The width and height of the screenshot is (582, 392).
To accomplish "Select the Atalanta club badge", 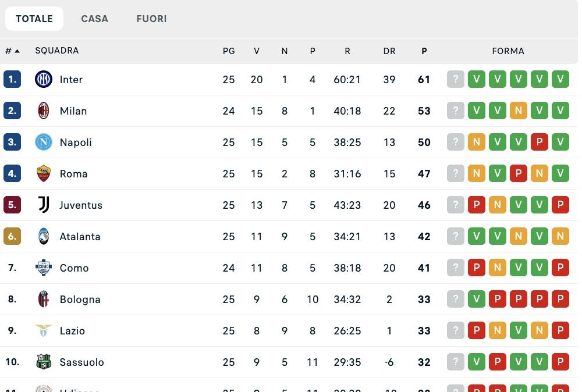I will (44, 236).
